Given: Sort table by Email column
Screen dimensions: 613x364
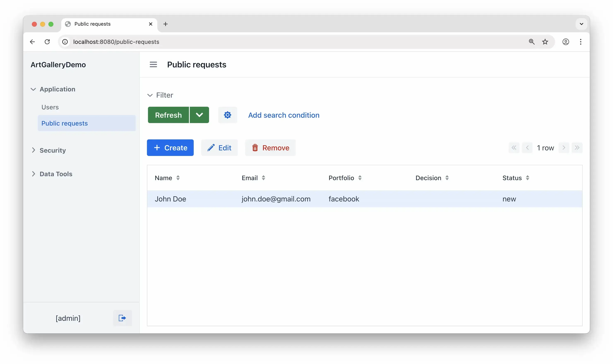Looking at the screenshot, I should pos(263,178).
